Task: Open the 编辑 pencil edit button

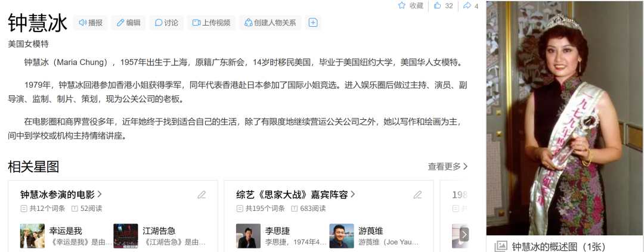Action: pos(128,23)
